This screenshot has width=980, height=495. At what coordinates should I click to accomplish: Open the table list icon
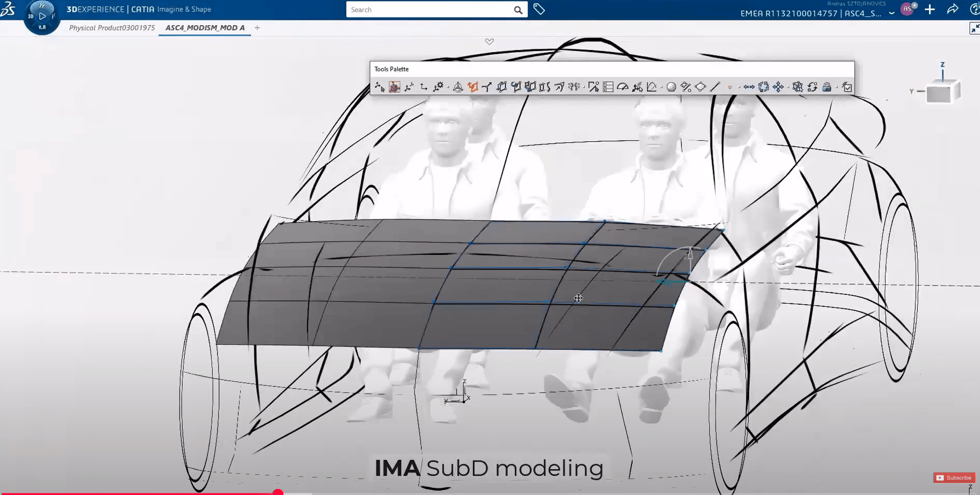(x=608, y=87)
